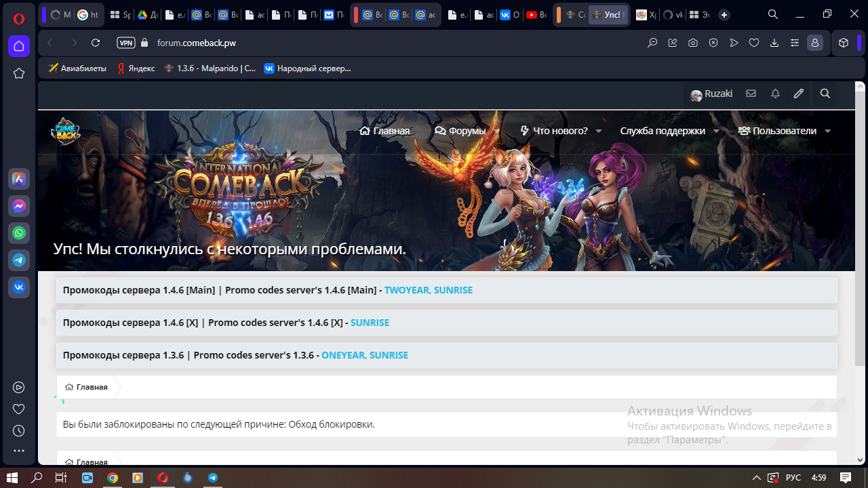Toggle the VPN badge in address bar
Screen dimensions: 868x488
(x=126, y=43)
